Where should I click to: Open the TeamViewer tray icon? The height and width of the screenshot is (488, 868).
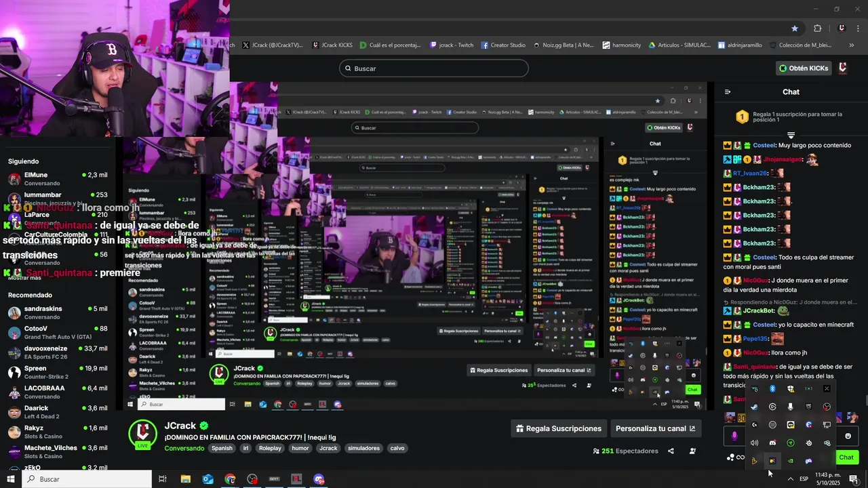(791, 425)
